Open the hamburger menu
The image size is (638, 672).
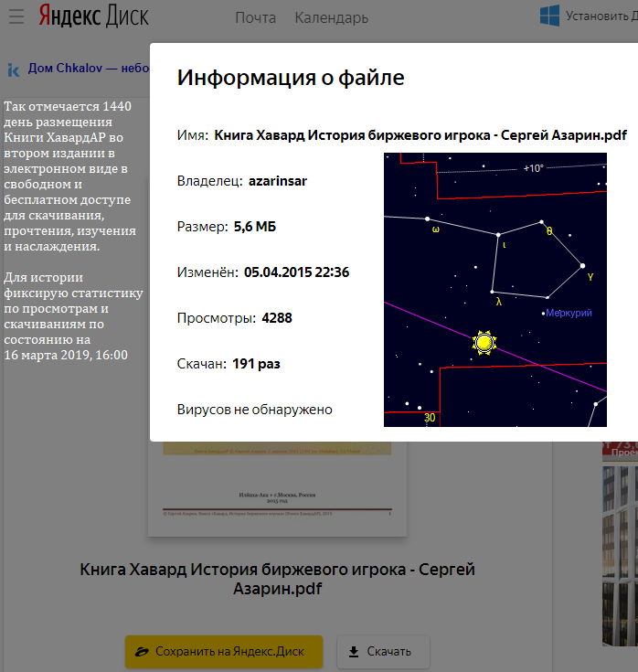point(16,16)
